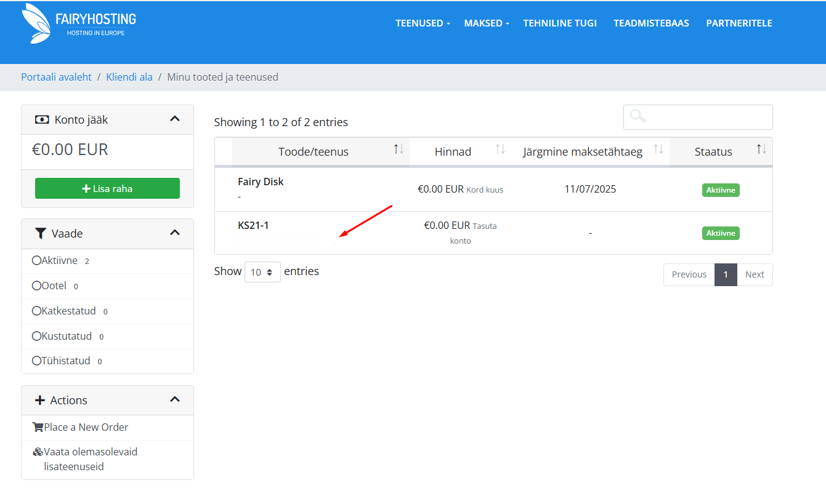Collapse the Vaade panel chevron
Screen dimensions: 826x504
click(x=175, y=233)
